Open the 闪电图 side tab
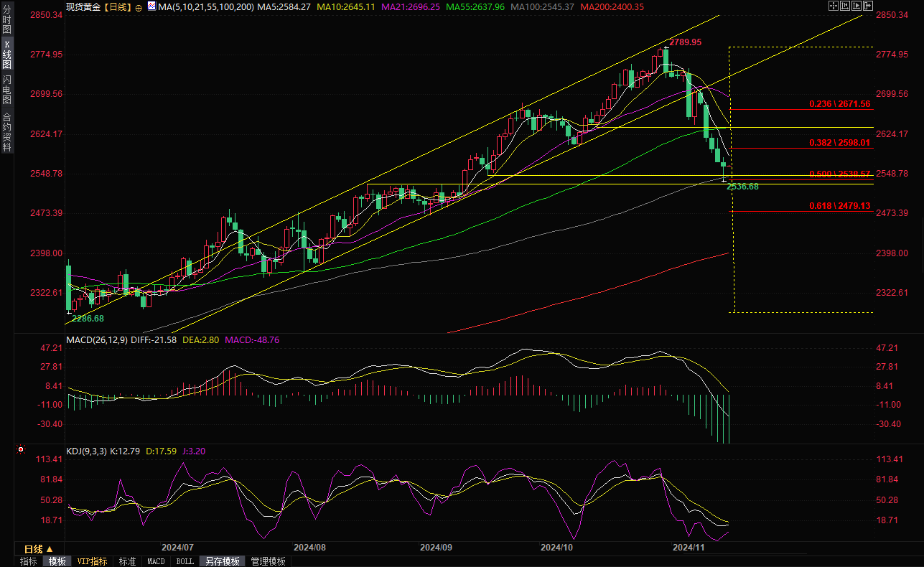 6,89
